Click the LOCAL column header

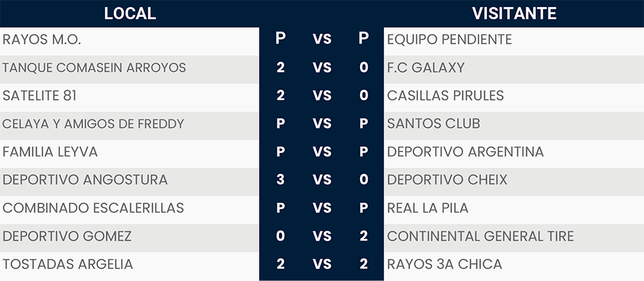[x=129, y=13]
